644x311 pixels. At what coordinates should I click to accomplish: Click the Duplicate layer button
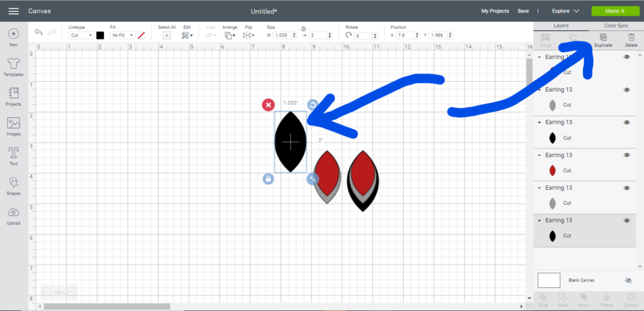coord(603,40)
